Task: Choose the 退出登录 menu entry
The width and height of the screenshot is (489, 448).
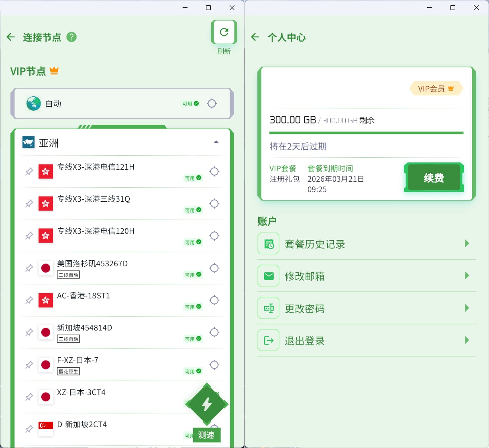Action: click(304, 341)
